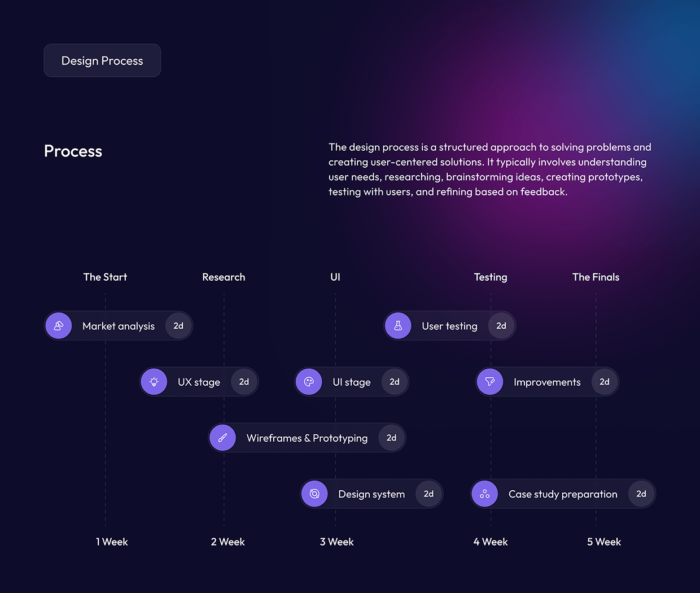
Task: Click the 5 Week timeline label
Action: (603, 542)
